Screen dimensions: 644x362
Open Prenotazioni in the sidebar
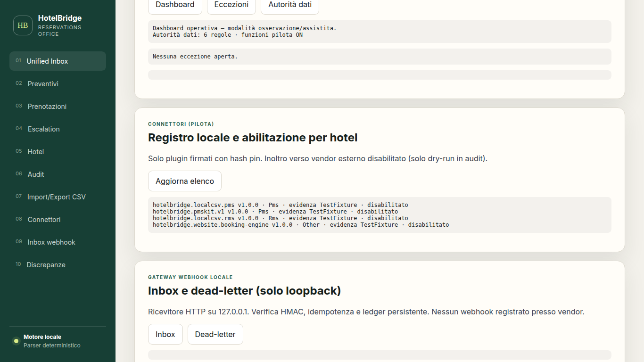[58, 107]
